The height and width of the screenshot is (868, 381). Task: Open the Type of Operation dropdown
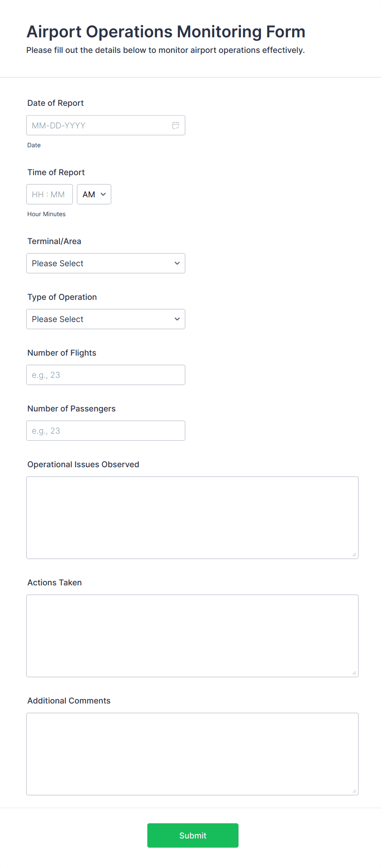pyautogui.click(x=105, y=319)
